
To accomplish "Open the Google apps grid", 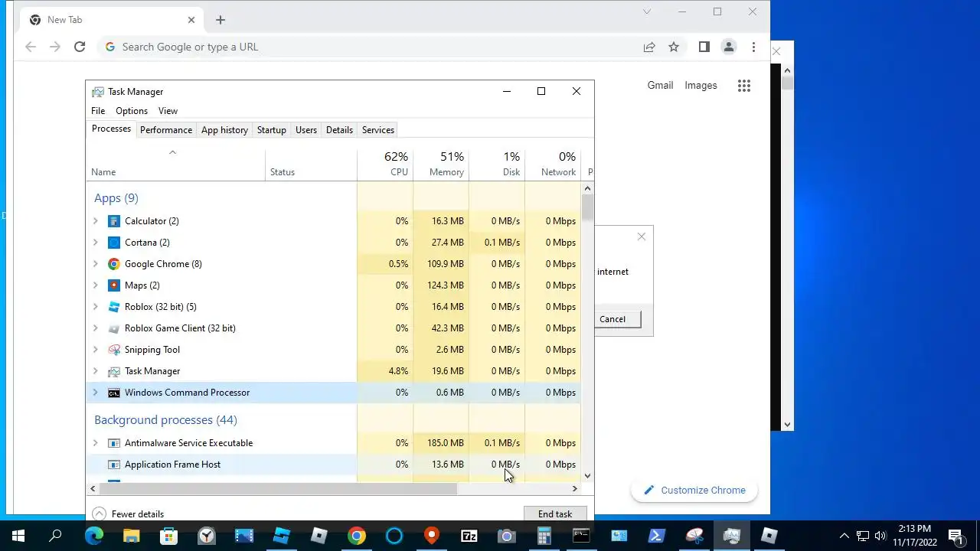I will [x=744, y=86].
